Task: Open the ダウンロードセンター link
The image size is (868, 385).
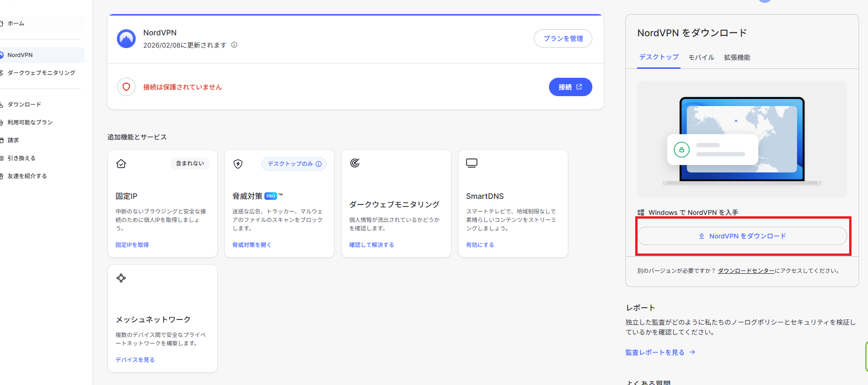Action: click(746, 271)
